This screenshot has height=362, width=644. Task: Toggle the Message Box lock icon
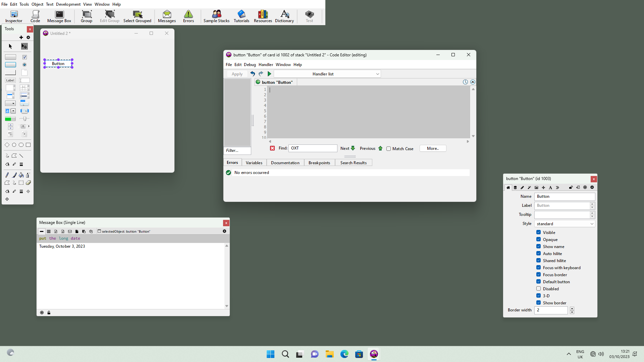tap(49, 312)
